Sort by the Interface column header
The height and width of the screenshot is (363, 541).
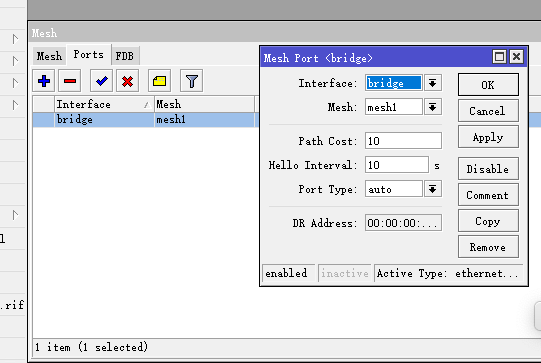point(104,104)
